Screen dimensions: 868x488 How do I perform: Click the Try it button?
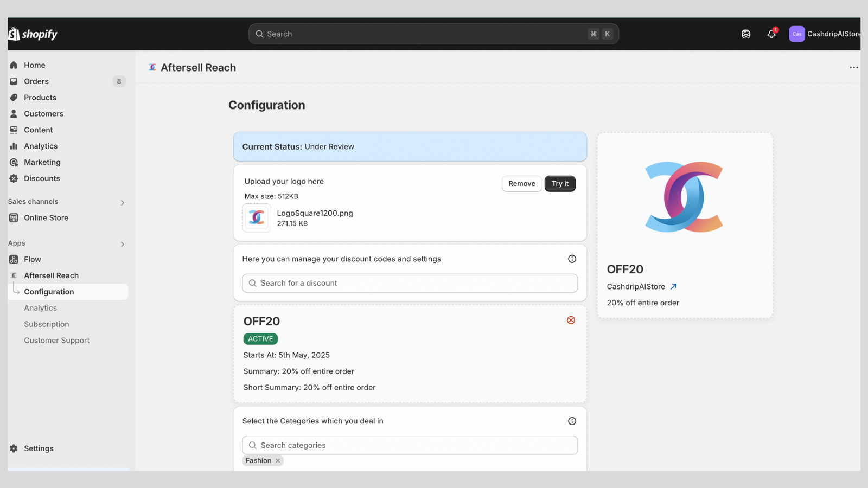pos(560,184)
